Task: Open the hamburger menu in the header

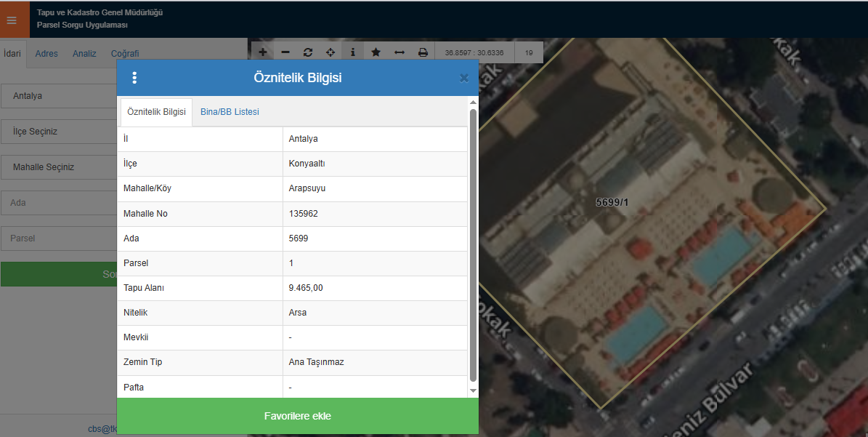Action: tap(12, 20)
